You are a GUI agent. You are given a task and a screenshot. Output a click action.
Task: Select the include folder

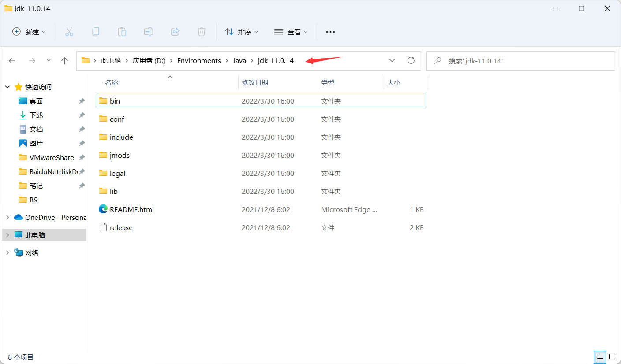[261, 137]
